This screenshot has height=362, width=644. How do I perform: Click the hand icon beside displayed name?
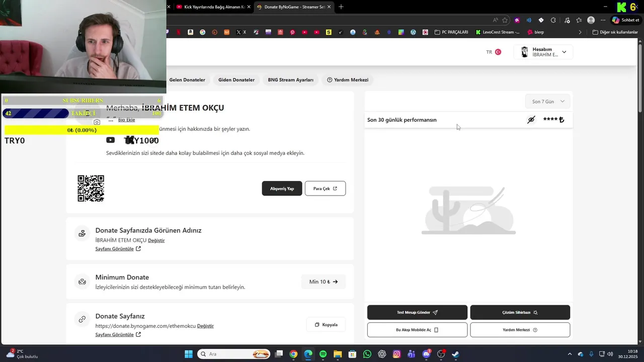click(82, 234)
